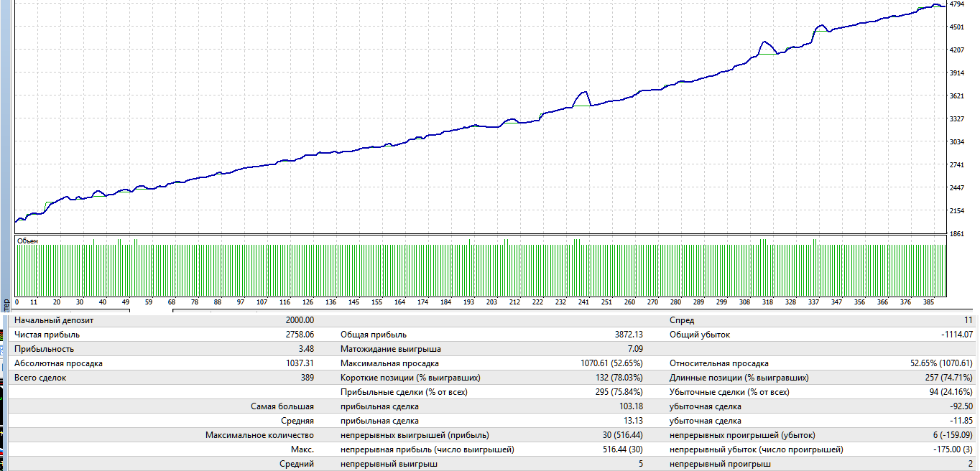Click the 'Максимальная просадка' label
980x471 pixels.
(389, 363)
